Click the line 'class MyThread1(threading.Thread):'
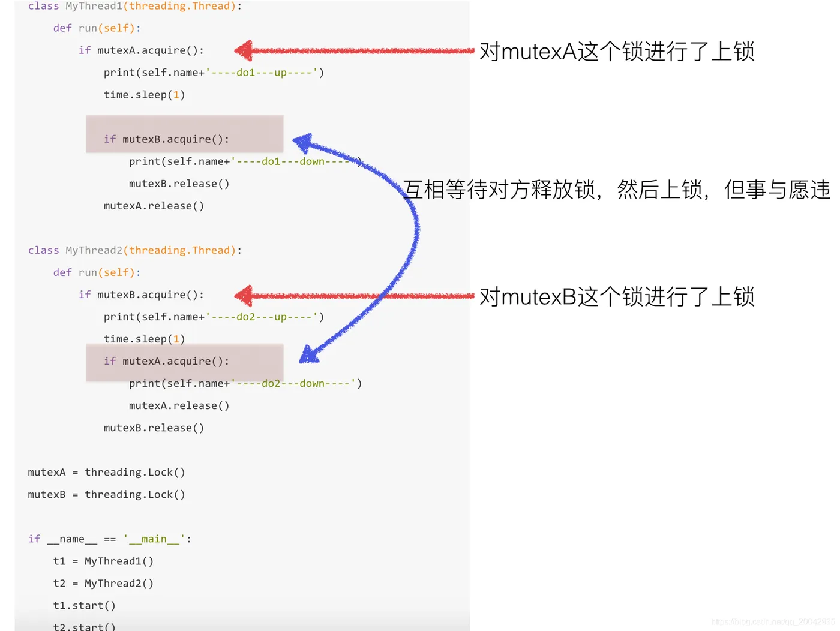The width and height of the screenshot is (840, 631). coord(135,6)
